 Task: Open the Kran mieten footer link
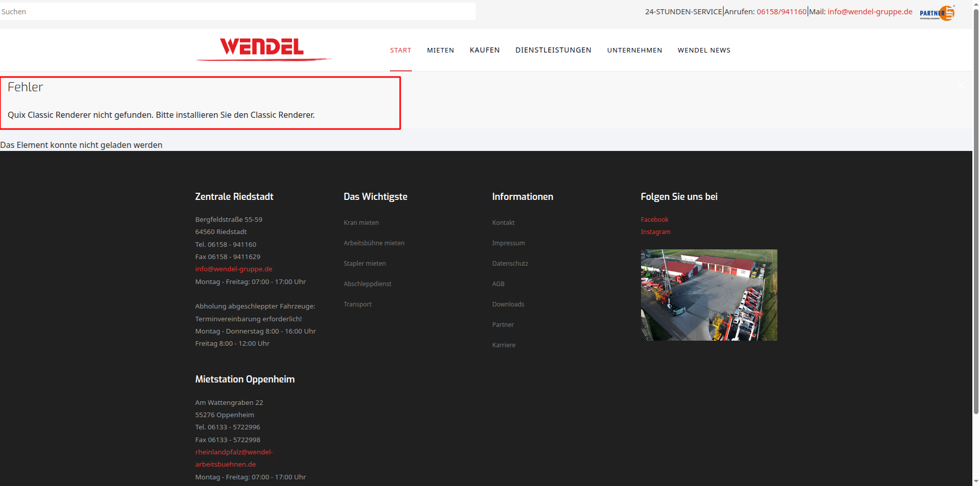click(x=361, y=222)
